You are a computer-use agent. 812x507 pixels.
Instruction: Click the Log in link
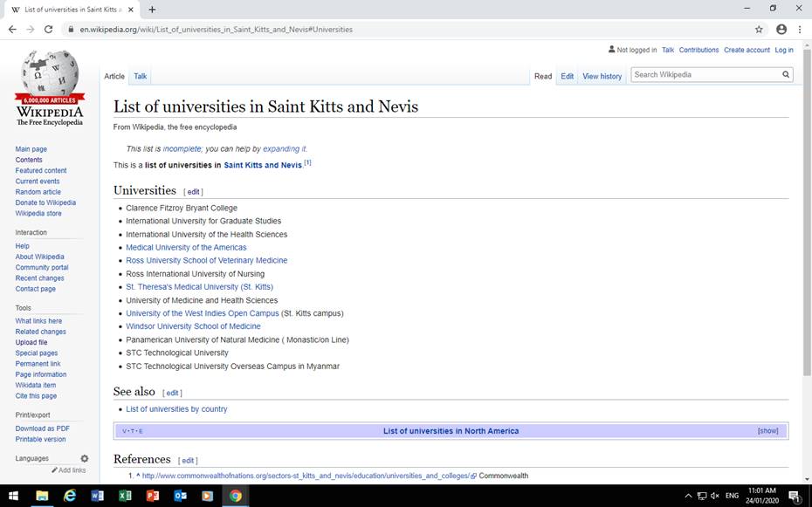[x=784, y=50]
